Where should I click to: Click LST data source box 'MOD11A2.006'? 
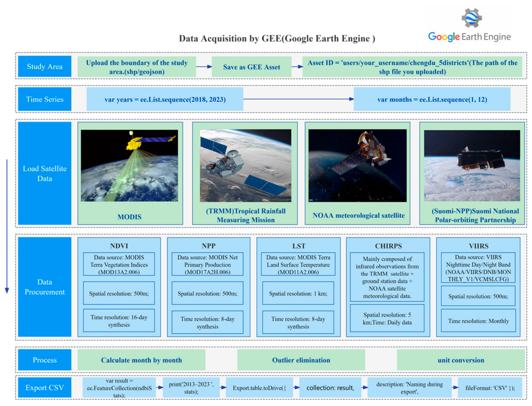click(x=298, y=264)
